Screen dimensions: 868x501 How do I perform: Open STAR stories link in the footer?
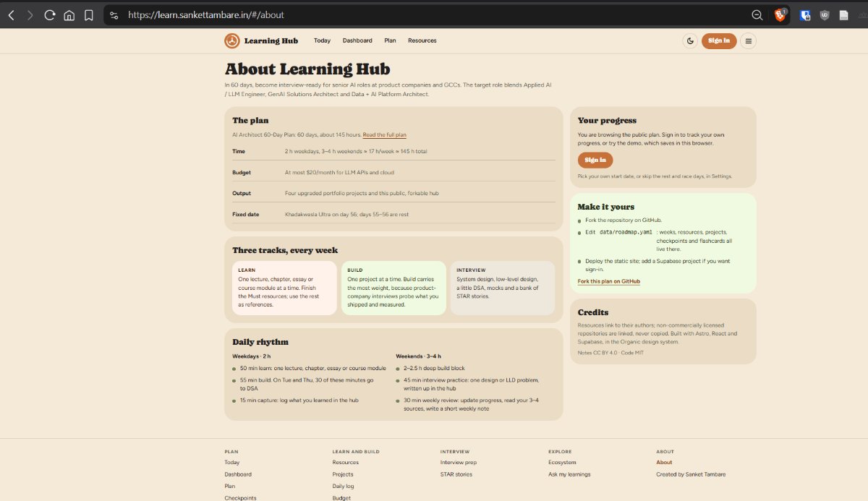(456, 474)
